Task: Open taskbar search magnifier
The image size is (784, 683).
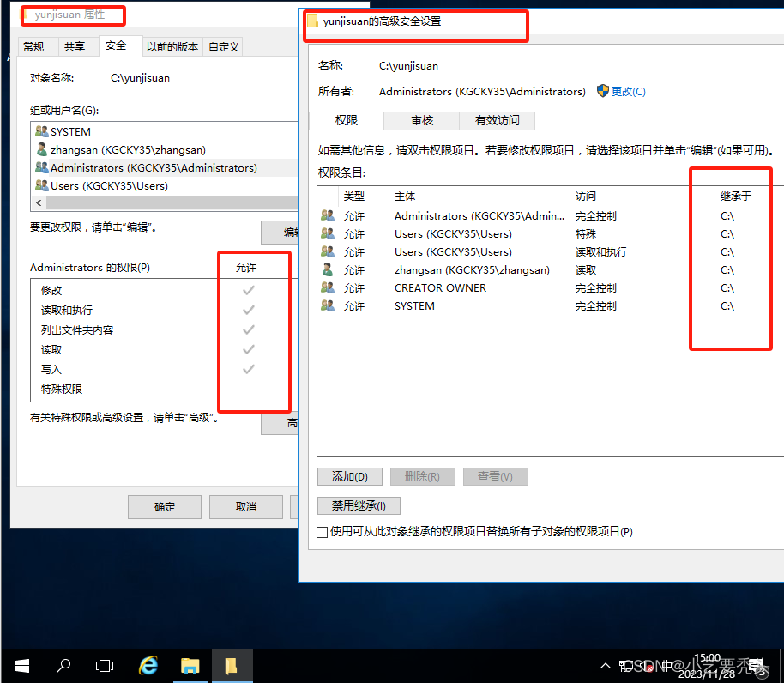Action: point(63,666)
